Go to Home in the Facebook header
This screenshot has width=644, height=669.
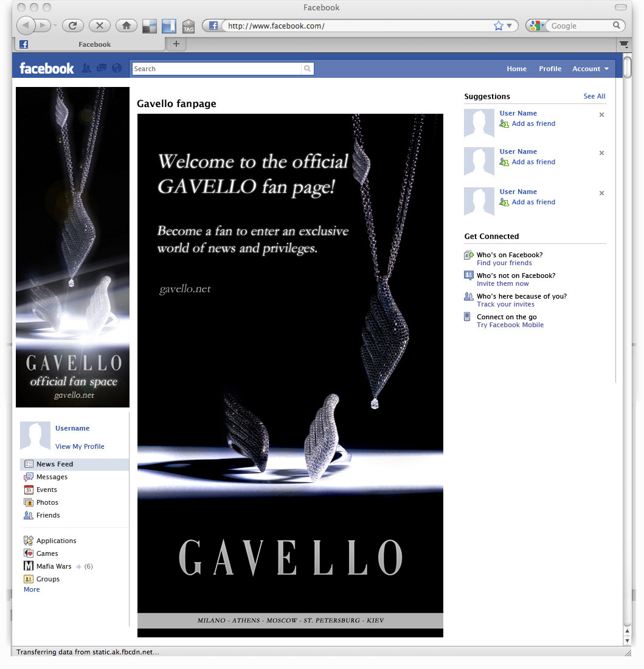click(x=516, y=69)
